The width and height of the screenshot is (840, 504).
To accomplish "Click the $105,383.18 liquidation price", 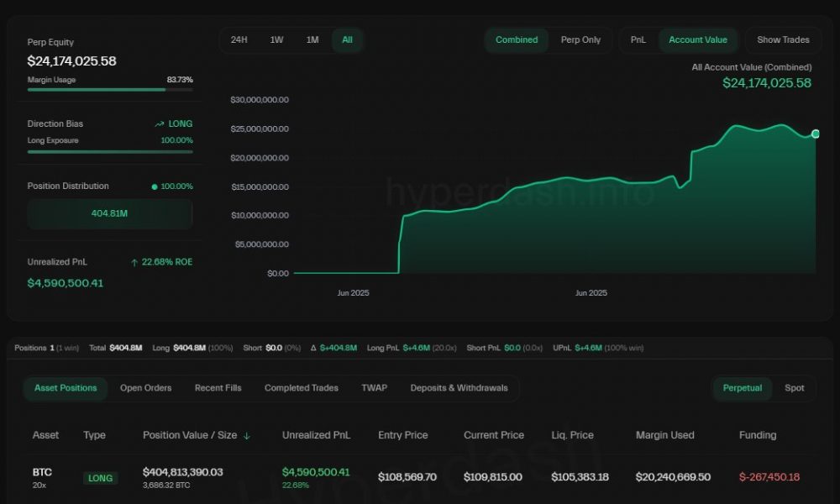I will 580,476.
